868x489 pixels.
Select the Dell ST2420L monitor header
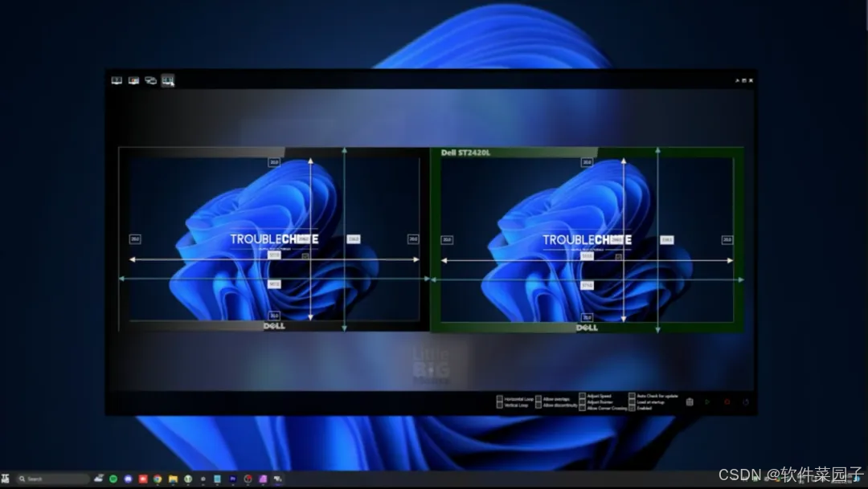coord(465,153)
